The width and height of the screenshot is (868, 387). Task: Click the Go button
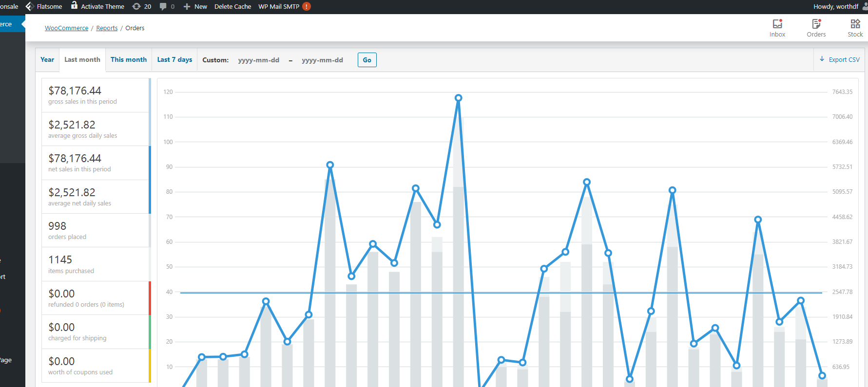click(x=367, y=60)
